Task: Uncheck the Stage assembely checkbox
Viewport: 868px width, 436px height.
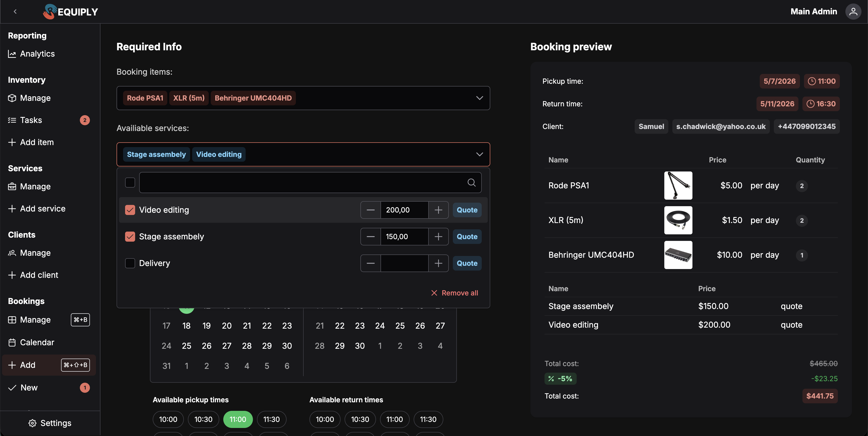Action: pyautogui.click(x=130, y=237)
